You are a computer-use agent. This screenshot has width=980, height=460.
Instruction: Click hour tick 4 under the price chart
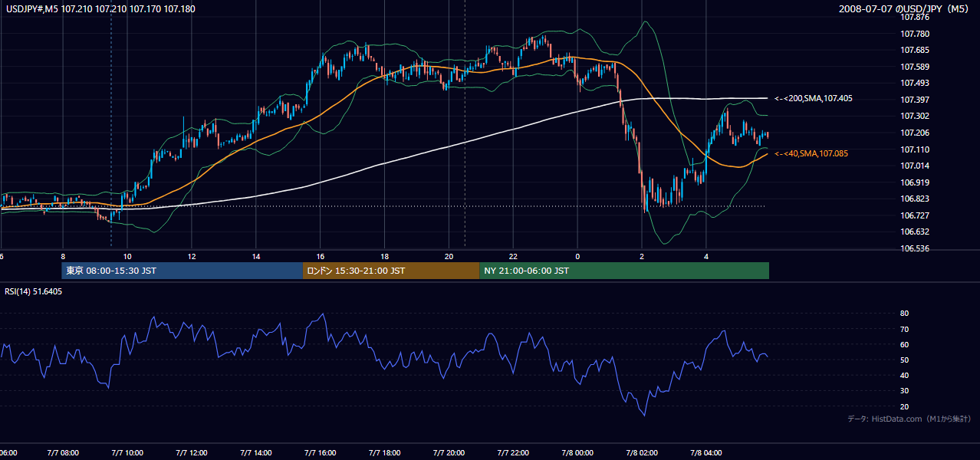[707, 257]
